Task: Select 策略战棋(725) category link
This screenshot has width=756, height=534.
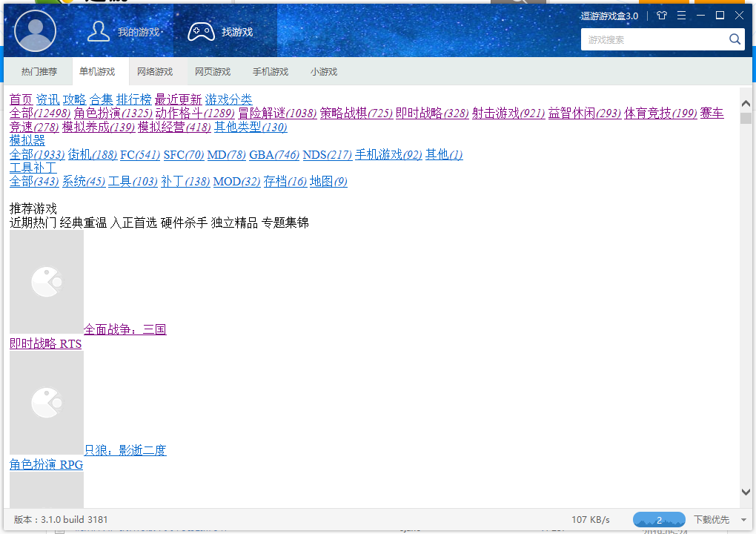Action: pyautogui.click(x=356, y=113)
